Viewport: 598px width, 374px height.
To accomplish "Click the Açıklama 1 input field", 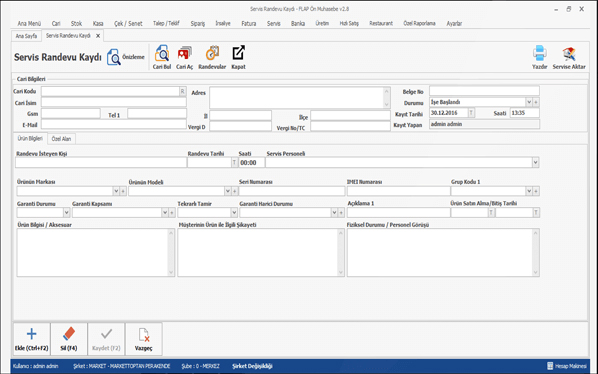I will coord(398,212).
